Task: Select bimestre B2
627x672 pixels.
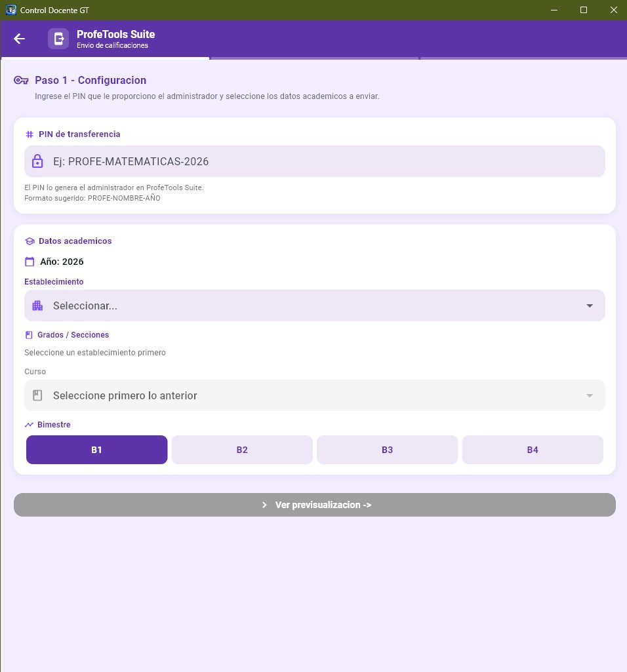Action: 242,450
